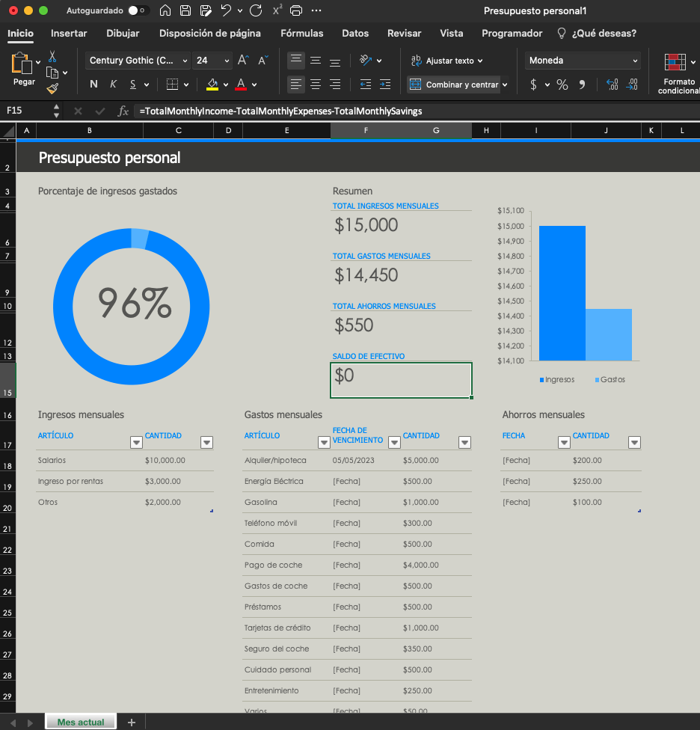Toggle Ajustar texto wrap option
Image resolution: width=700 pixels, height=730 pixels.
click(x=447, y=61)
